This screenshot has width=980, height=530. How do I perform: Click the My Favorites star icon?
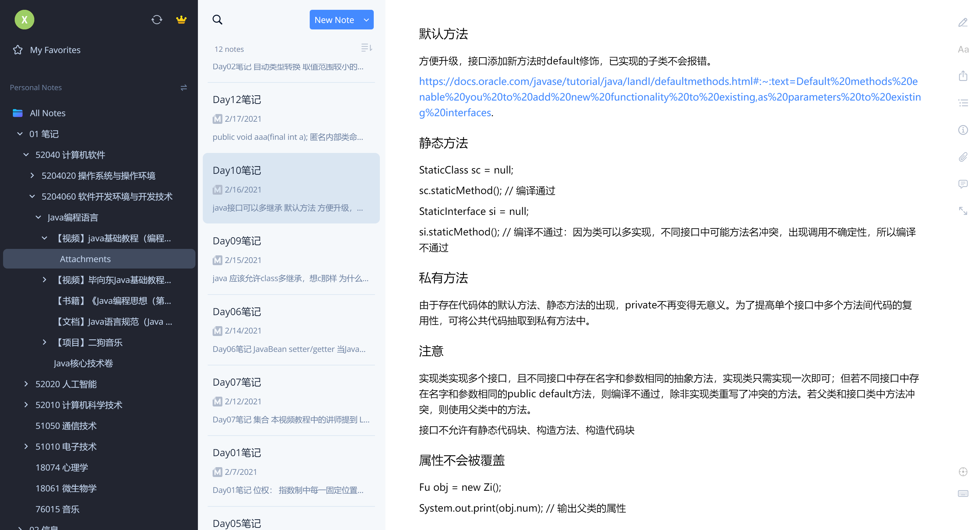(17, 50)
